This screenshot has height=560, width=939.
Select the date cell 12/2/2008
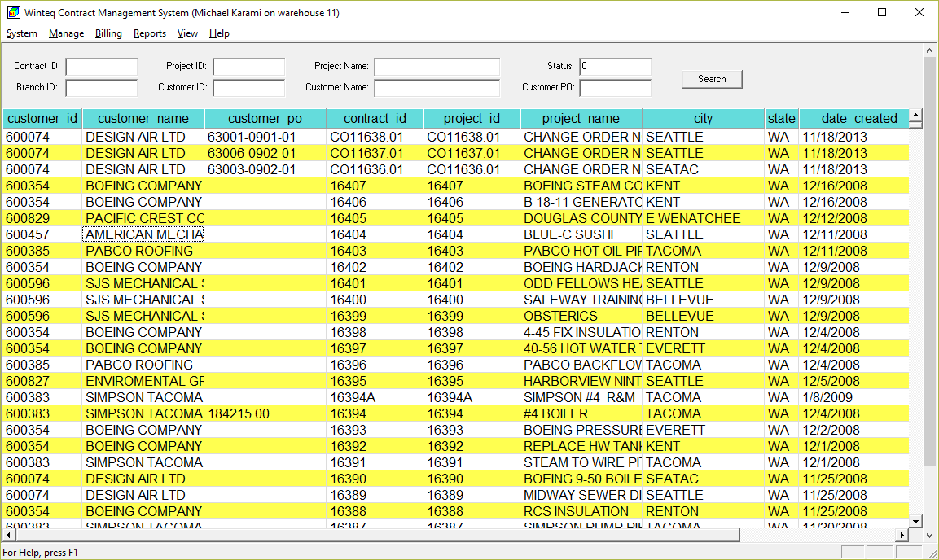tap(854, 430)
